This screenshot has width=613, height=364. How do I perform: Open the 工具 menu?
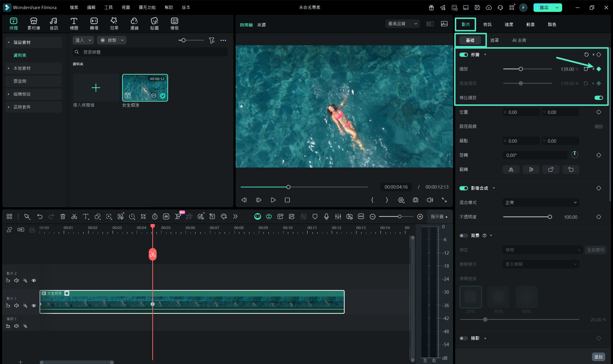[108, 7]
